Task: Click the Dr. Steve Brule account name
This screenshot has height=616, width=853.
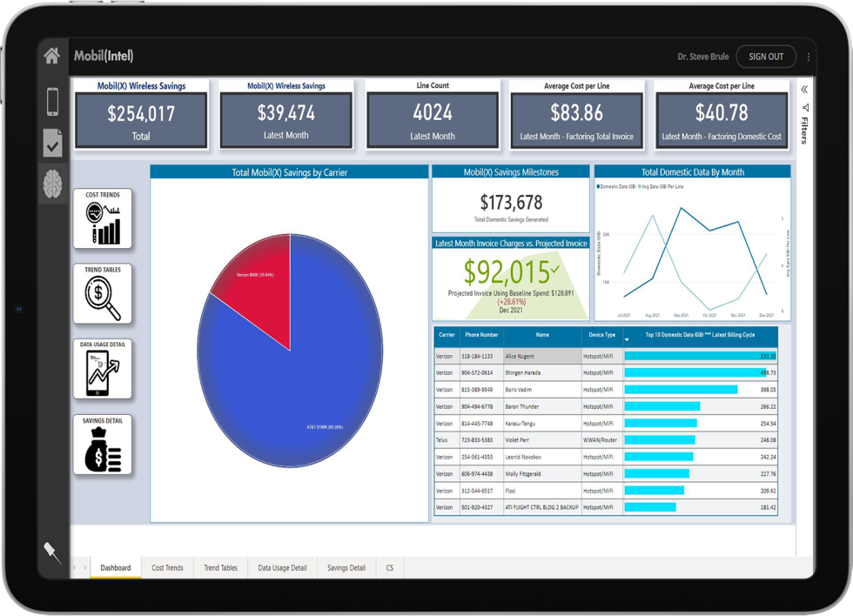Action: coord(702,56)
